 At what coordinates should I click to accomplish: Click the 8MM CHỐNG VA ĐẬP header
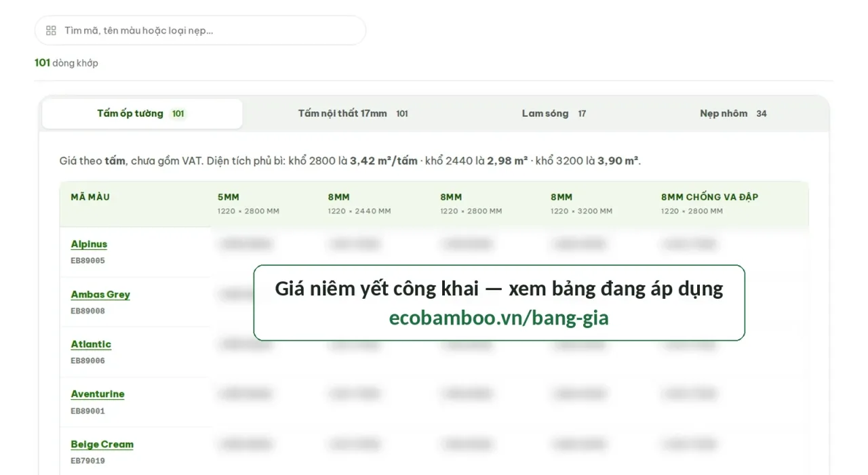click(709, 203)
